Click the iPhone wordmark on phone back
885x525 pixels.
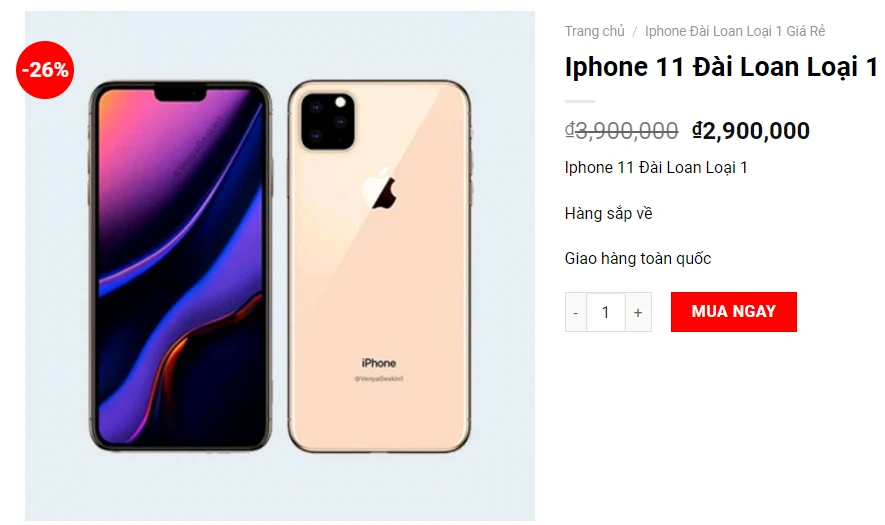click(x=379, y=362)
